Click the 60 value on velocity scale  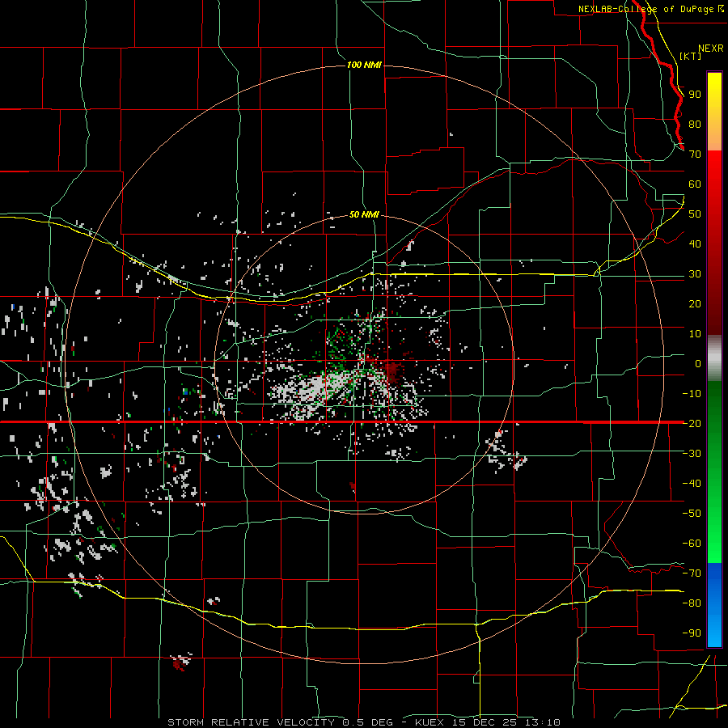tap(695, 184)
